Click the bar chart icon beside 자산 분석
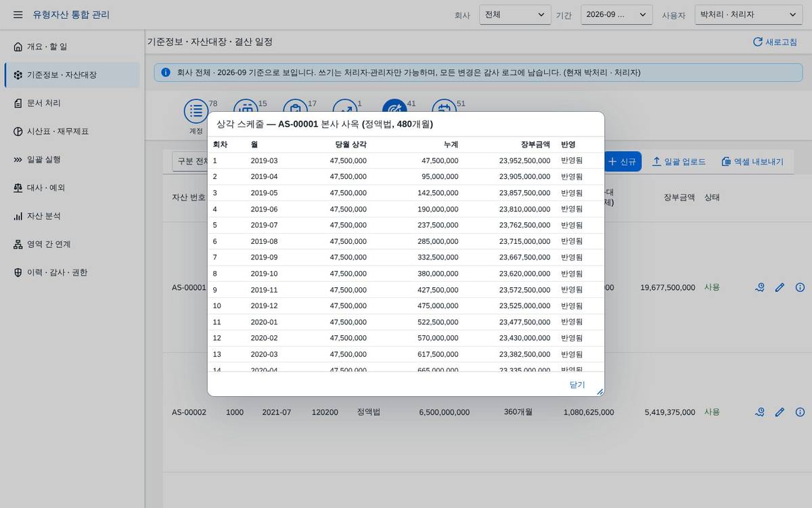Screen dimensions: 812x508 pyautogui.click(x=18, y=216)
